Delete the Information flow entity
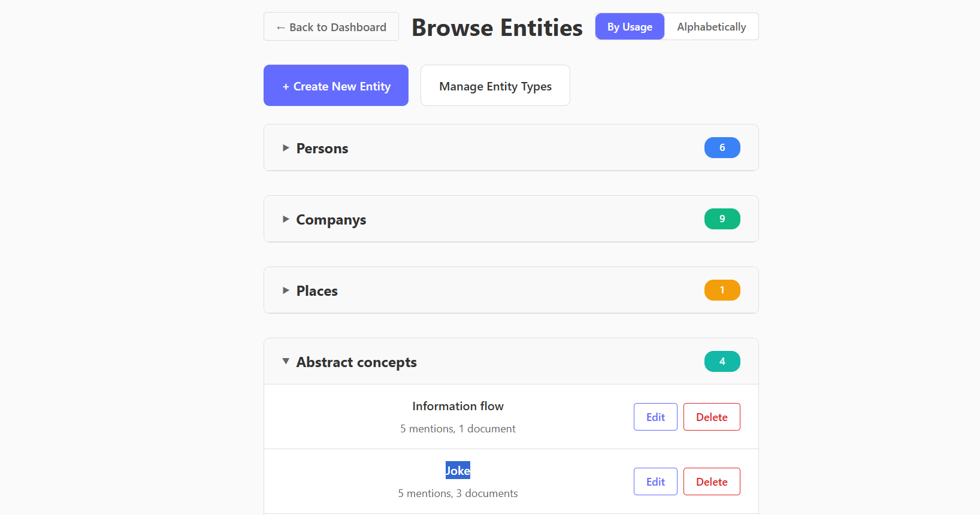Viewport: 980px width, 515px height. (712, 417)
